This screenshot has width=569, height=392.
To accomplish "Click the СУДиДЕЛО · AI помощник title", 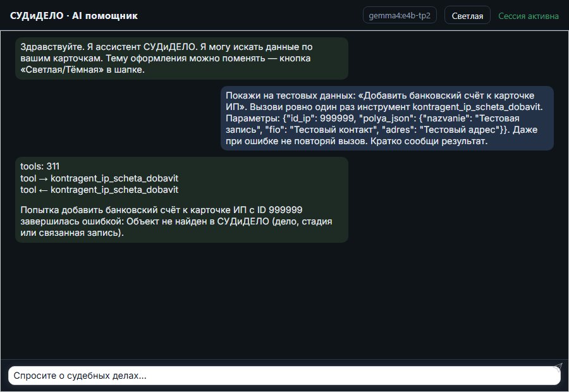I will tap(74, 16).
